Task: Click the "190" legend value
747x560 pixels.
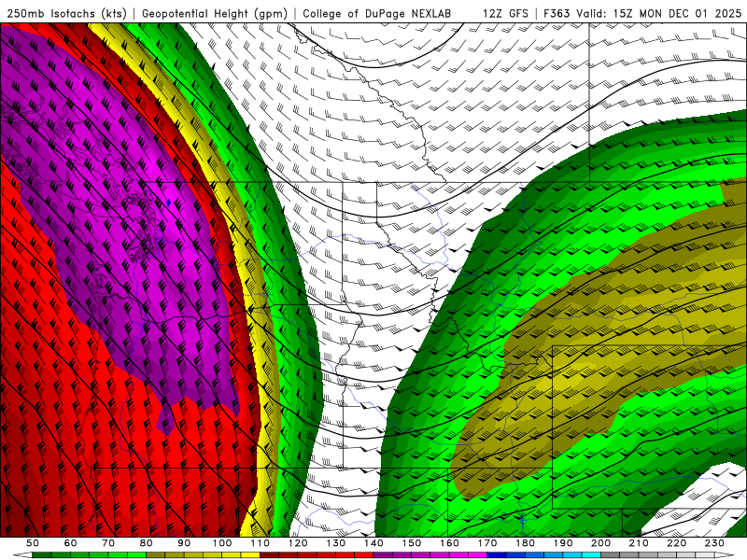Action: (x=563, y=543)
